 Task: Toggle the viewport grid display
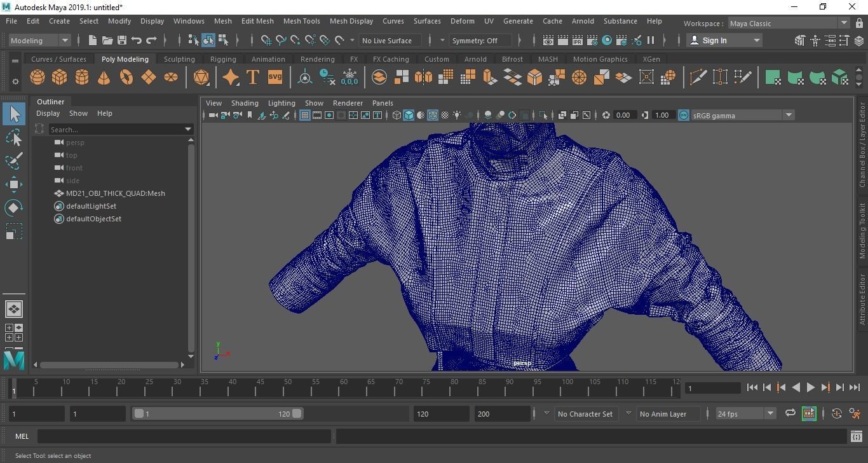(x=305, y=115)
